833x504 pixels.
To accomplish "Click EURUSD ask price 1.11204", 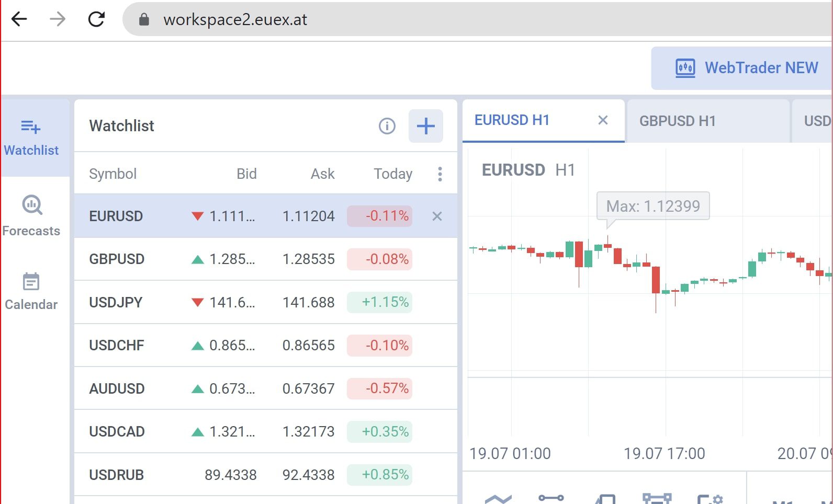I will [309, 216].
